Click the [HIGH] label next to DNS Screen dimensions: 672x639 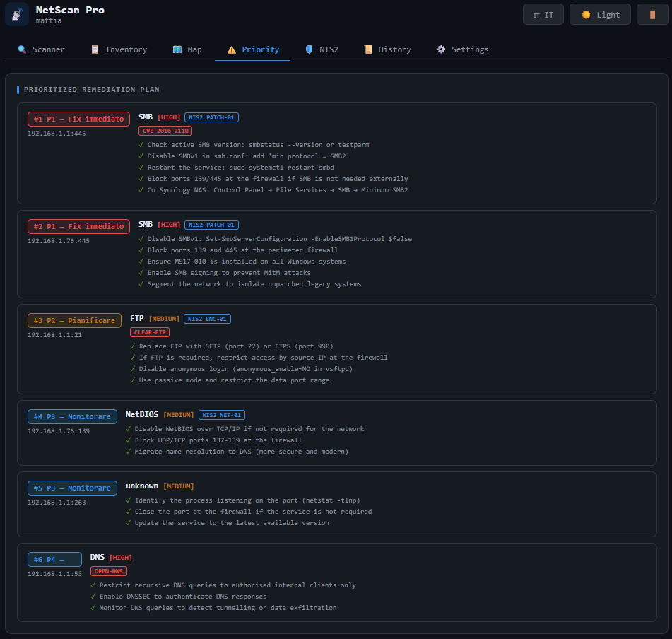(121, 558)
